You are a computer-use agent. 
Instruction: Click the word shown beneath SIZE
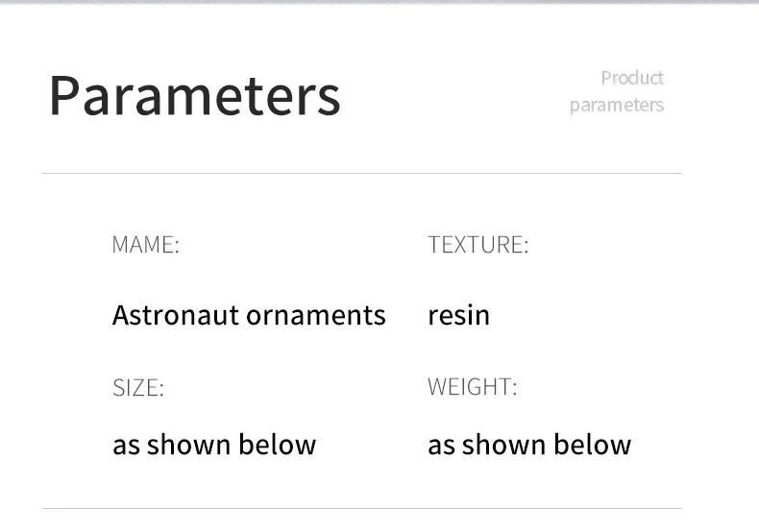[x=188, y=445]
